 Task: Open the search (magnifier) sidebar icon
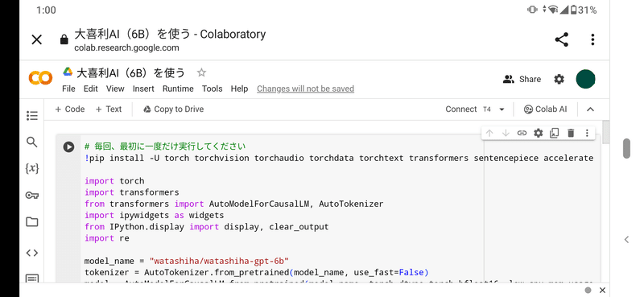(x=32, y=142)
